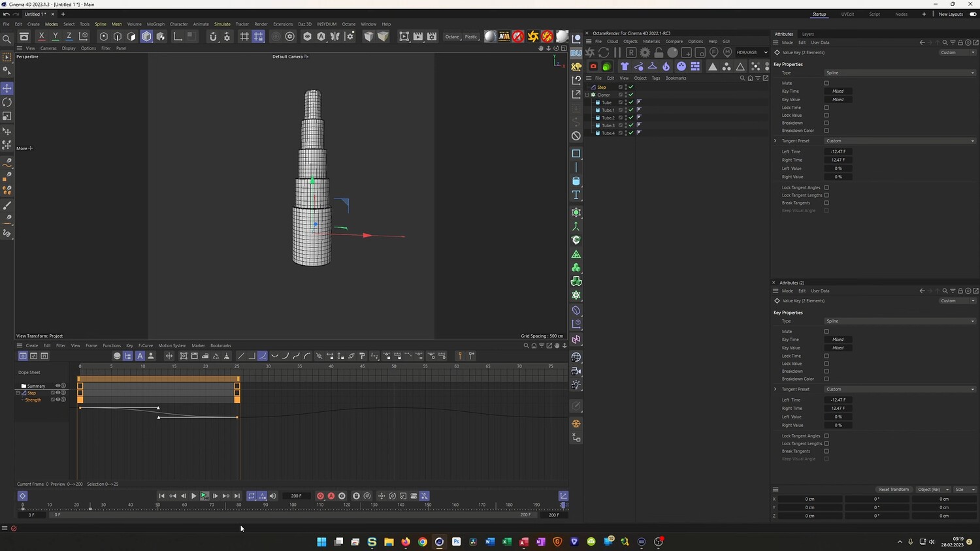Image resolution: width=980 pixels, height=551 pixels.
Task: Collapse the Cloner object hierarchy
Action: pyautogui.click(x=589, y=95)
